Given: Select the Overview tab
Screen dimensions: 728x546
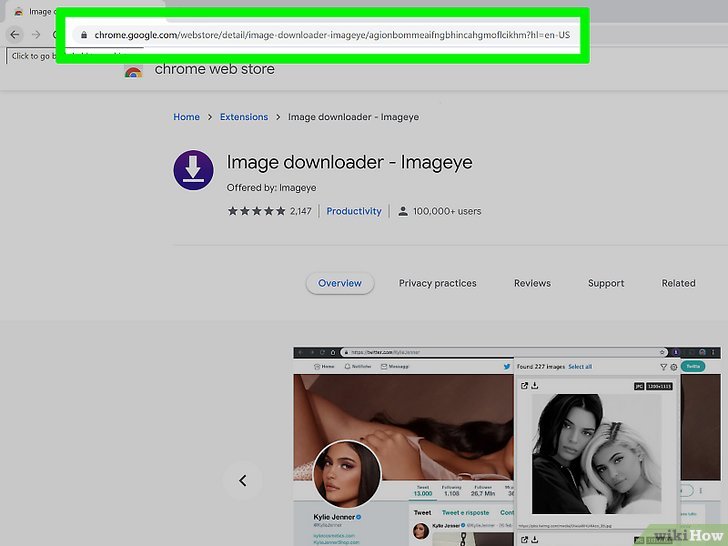Looking at the screenshot, I should click(x=340, y=283).
